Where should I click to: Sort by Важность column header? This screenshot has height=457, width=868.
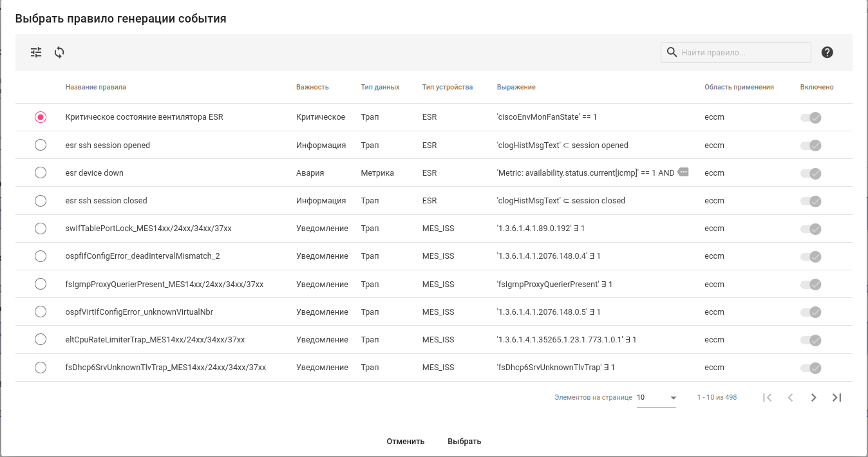click(x=312, y=88)
